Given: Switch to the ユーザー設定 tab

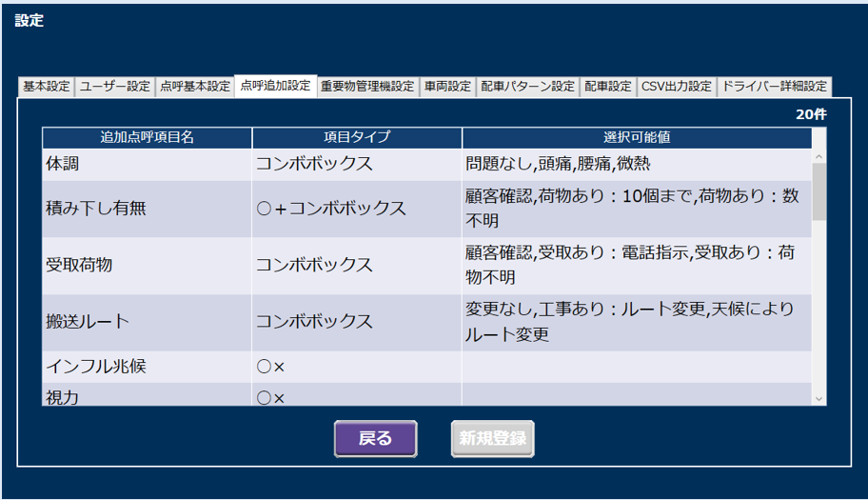Looking at the screenshot, I should 114,87.
